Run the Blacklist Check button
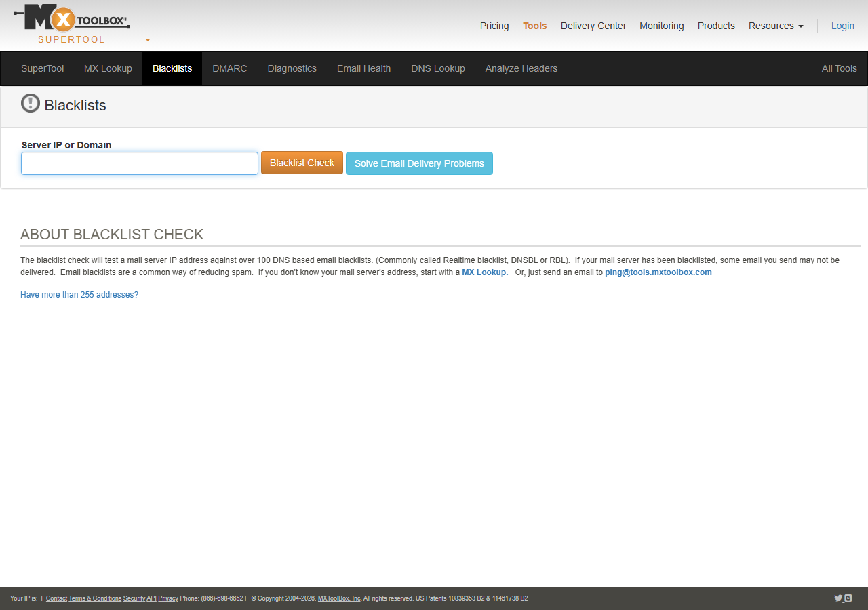Viewport: 868px width, 610px height. (302, 163)
